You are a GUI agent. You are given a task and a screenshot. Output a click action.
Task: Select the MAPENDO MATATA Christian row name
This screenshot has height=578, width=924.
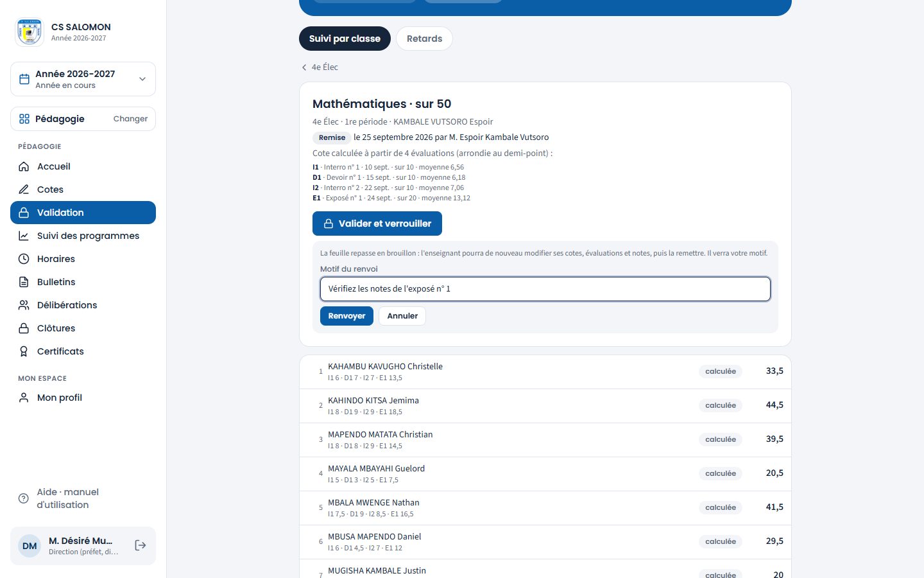tap(381, 434)
